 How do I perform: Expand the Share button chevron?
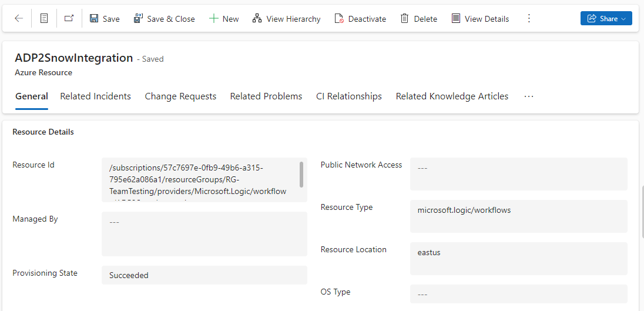(623, 19)
